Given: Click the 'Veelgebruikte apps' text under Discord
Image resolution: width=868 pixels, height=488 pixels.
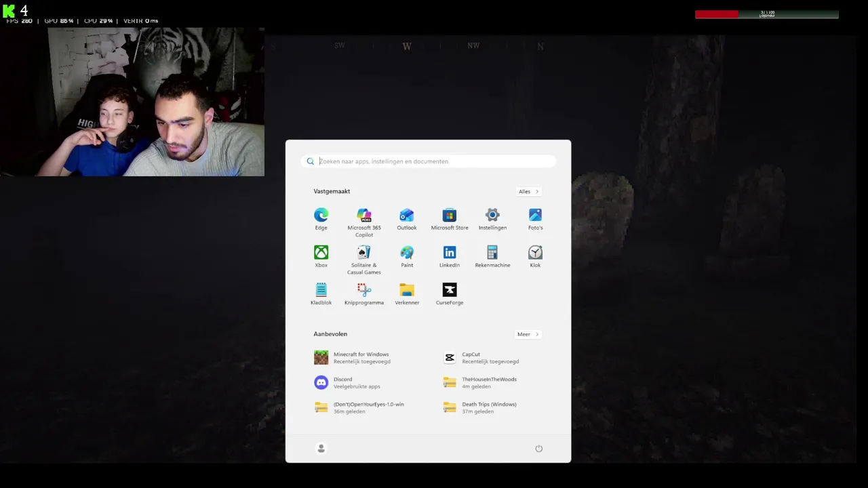Looking at the screenshot, I should coord(357,386).
